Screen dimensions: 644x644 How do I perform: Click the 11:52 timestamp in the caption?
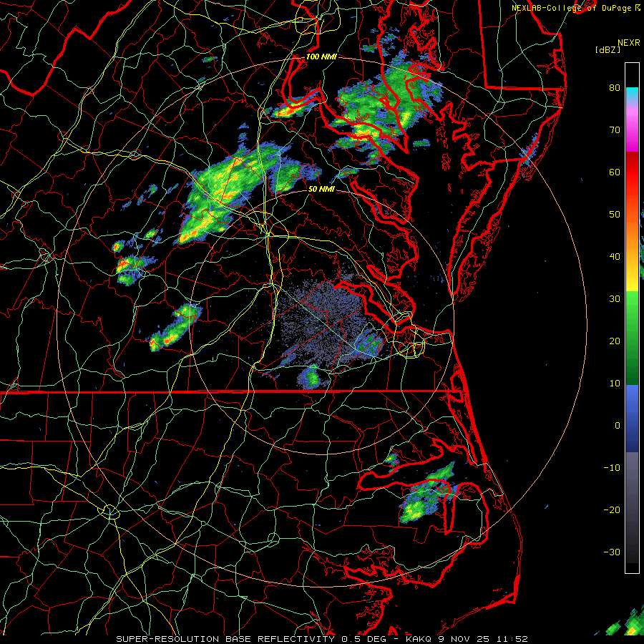(x=512, y=639)
